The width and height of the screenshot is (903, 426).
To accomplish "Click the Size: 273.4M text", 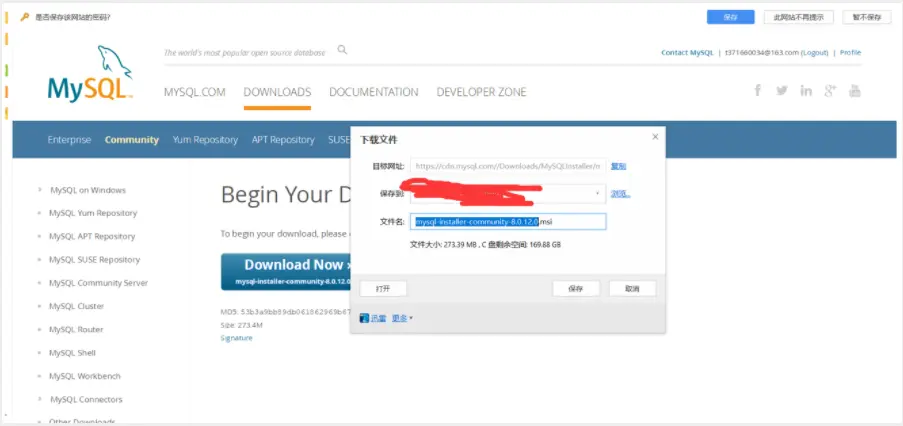I will pyautogui.click(x=242, y=325).
